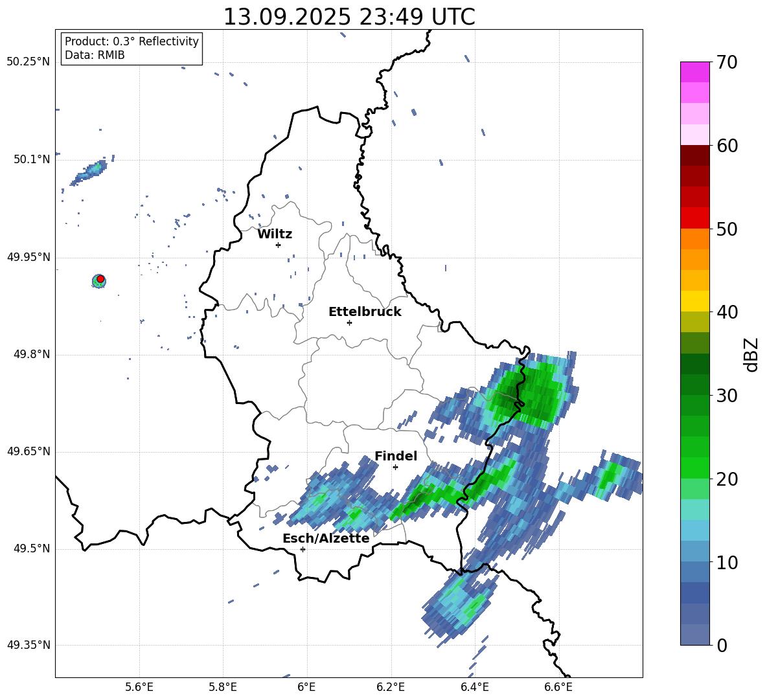Click the orange band just below 50 dBZ
Image resolution: width=767 pixels, height=700 pixels.
[x=694, y=239]
